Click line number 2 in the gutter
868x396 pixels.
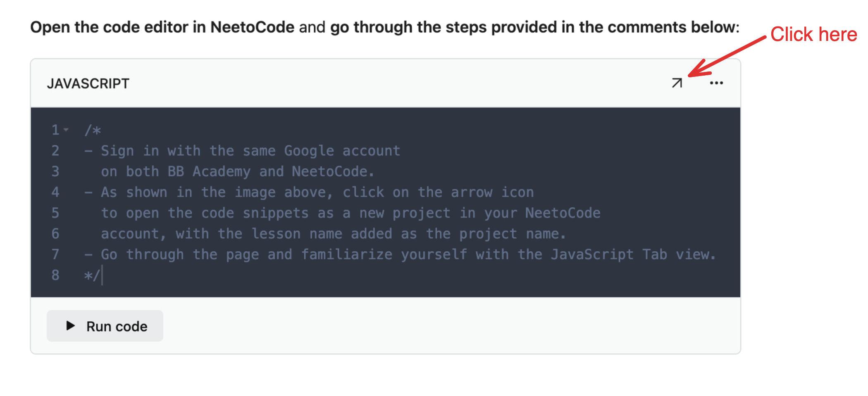click(x=55, y=151)
